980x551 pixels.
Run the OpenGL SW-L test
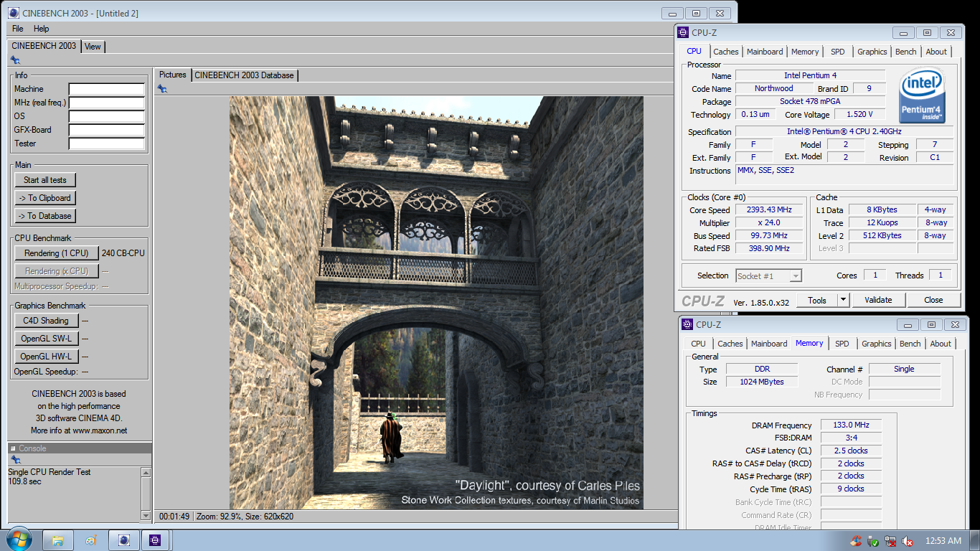[x=46, y=339]
